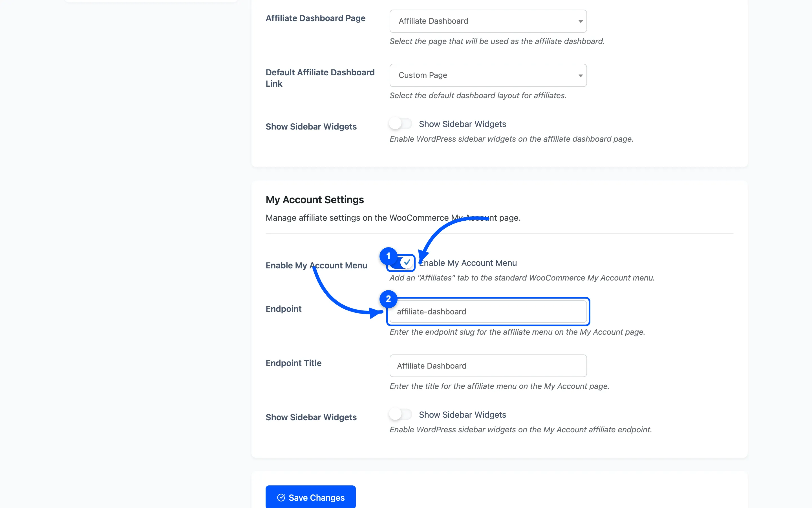The height and width of the screenshot is (508, 812).
Task: Click the 'Enable My Account Menu' toggle label text
Action: coord(468,263)
